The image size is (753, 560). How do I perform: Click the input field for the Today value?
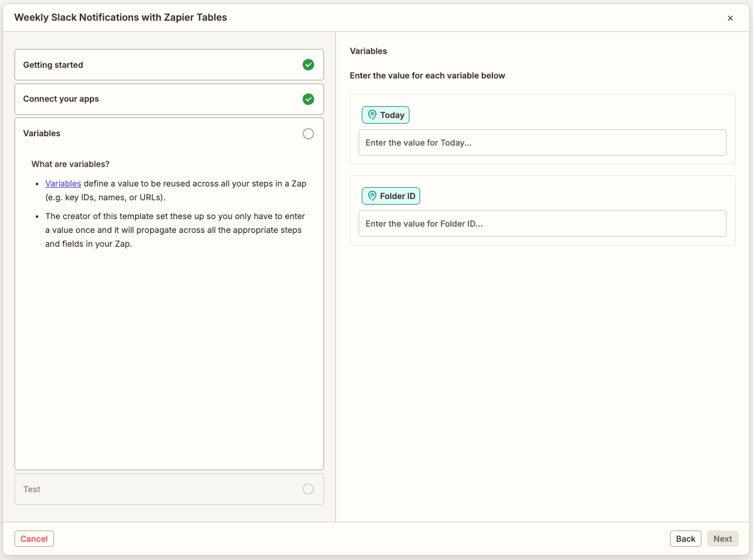point(542,143)
